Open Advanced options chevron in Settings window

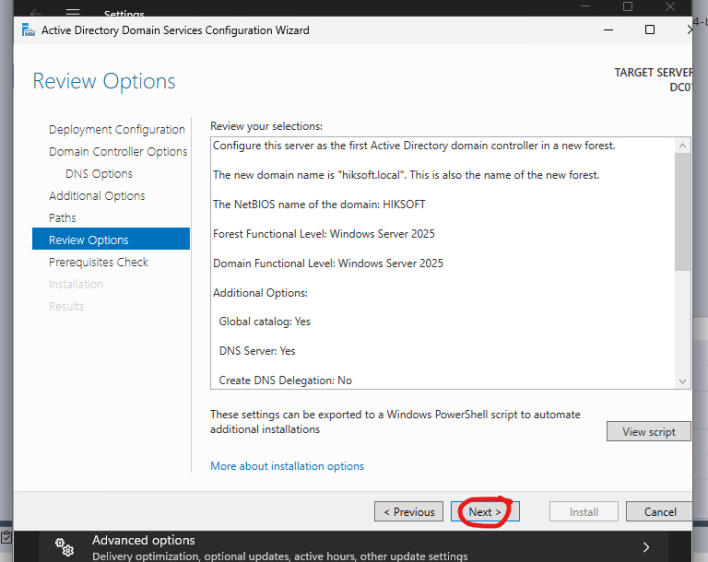(x=646, y=547)
